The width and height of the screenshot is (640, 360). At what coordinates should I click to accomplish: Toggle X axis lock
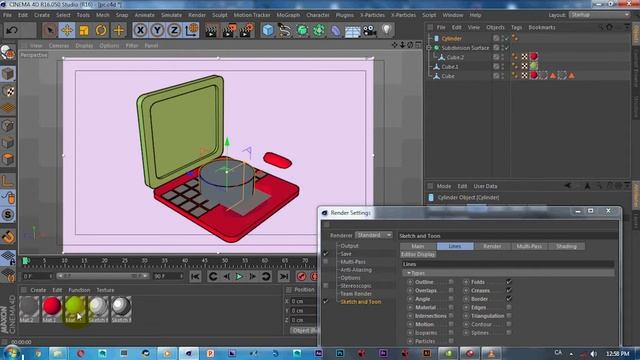click(x=140, y=30)
